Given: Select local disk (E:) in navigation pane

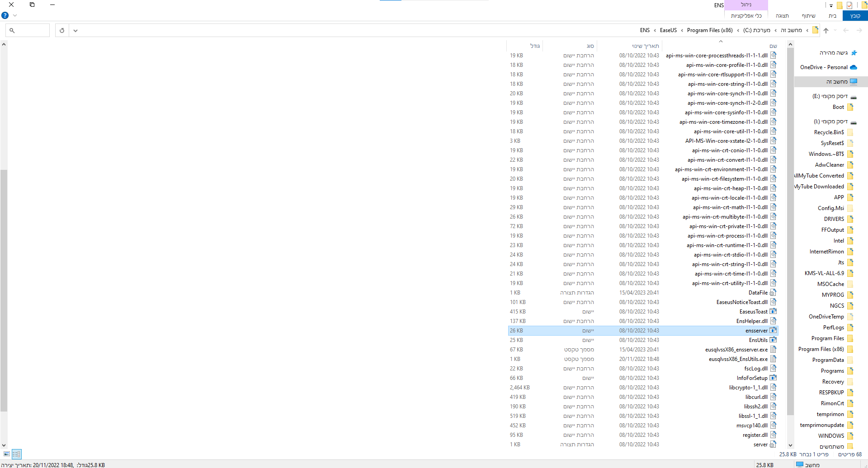Looking at the screenshot, I should tap(830, 96).
